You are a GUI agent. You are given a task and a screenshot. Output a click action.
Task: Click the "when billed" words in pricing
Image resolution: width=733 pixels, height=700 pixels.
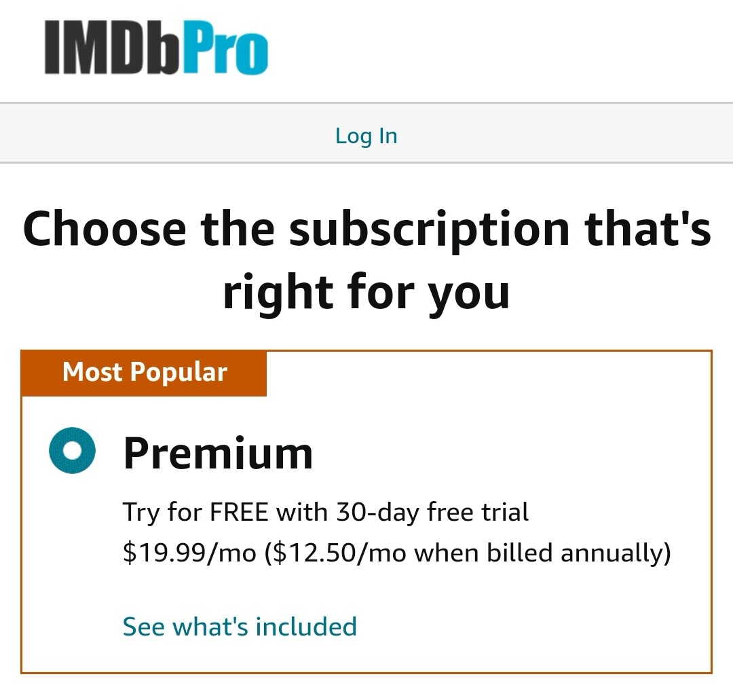point(483,553)
